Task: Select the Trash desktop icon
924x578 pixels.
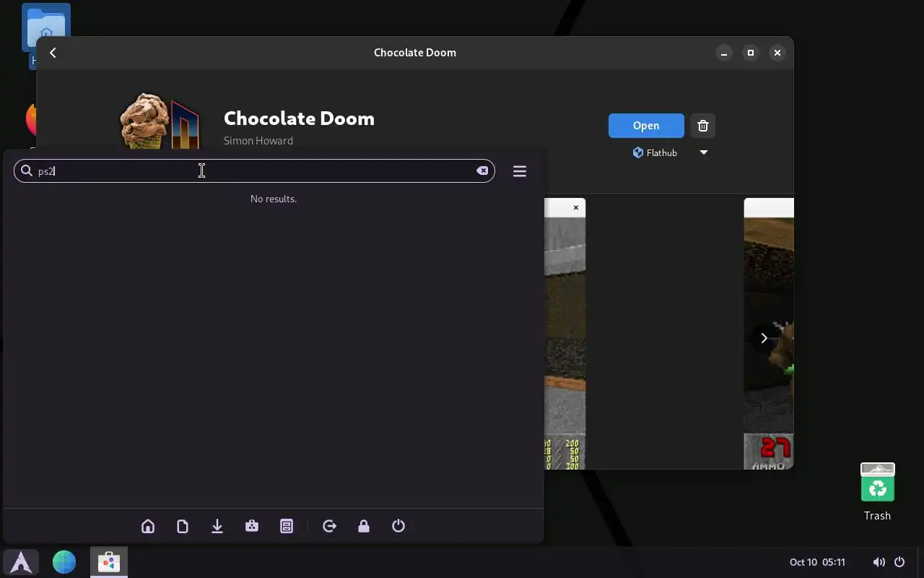Action: coord(877,492)
